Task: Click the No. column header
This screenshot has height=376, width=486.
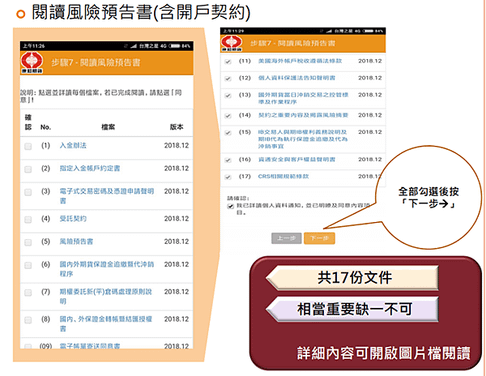Action: pos(46,127)
